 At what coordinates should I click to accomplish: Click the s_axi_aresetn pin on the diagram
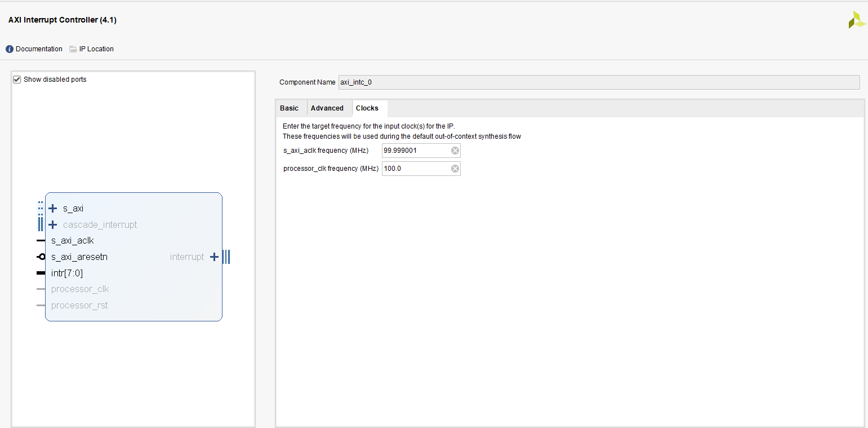coord(79,257)
